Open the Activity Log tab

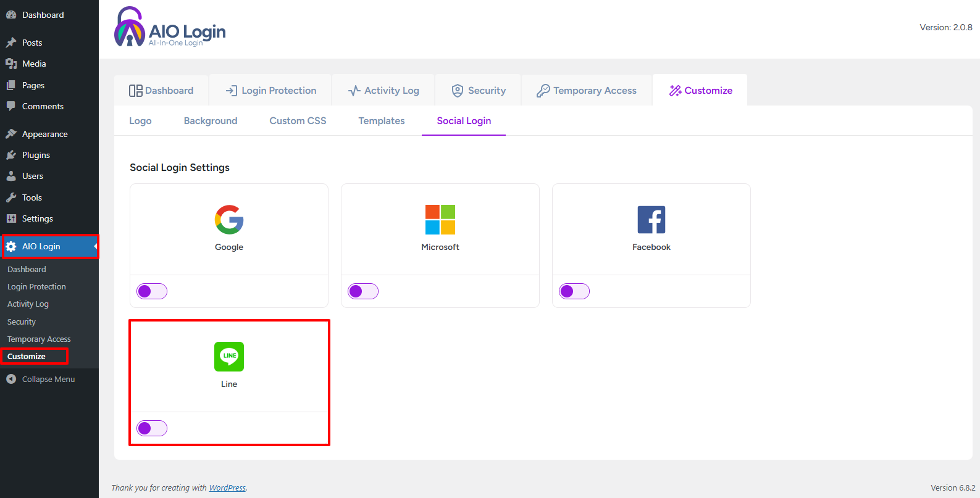[x=383, y=91]
